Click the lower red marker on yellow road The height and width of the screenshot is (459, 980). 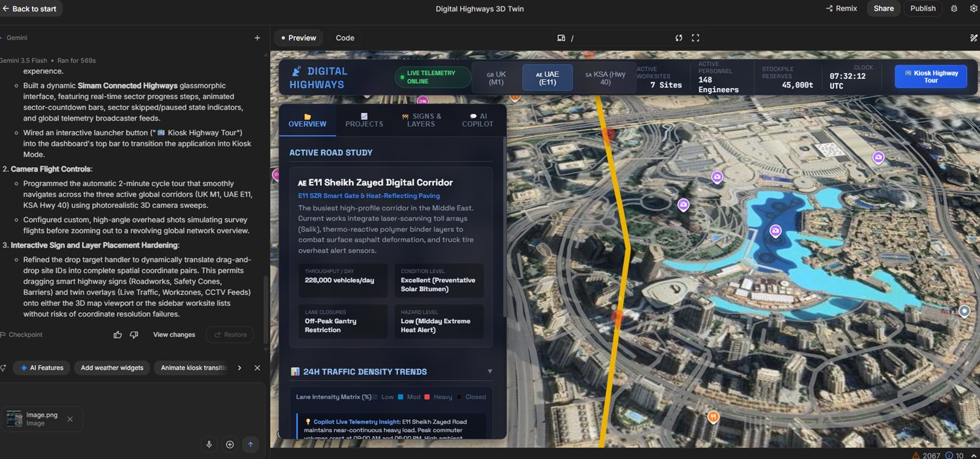(617, 316)
